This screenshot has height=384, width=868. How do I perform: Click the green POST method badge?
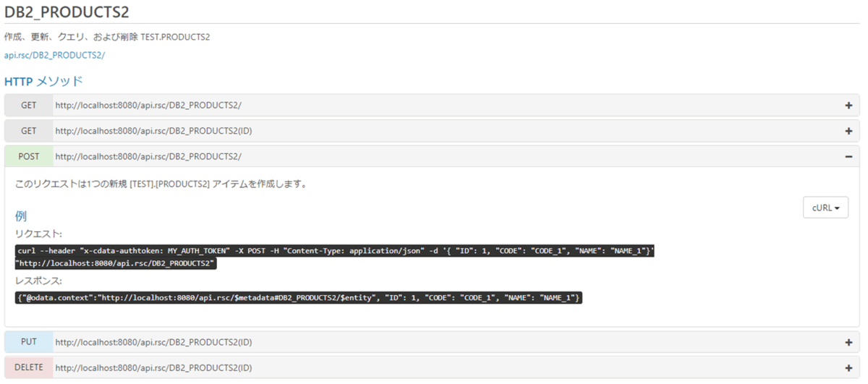tap(28, 156)
